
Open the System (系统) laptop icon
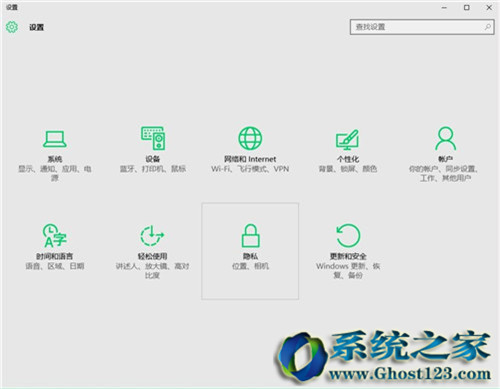pos(55,139)
